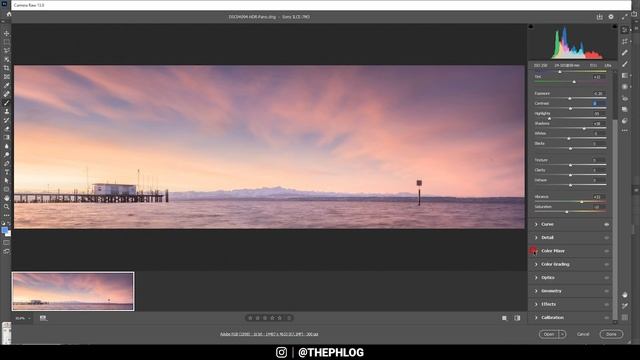Open the dropdown arrow beside Open button
The image size is (640, 360).
(562, 334)
